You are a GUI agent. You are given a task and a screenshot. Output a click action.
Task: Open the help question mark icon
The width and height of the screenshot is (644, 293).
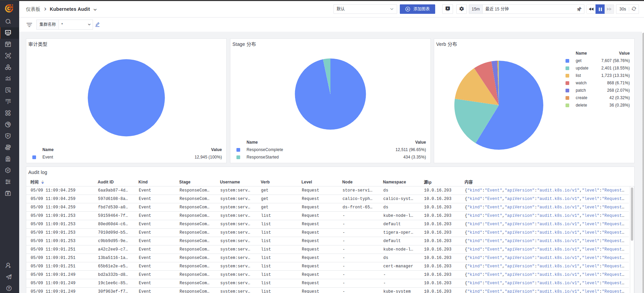(9, 288)
